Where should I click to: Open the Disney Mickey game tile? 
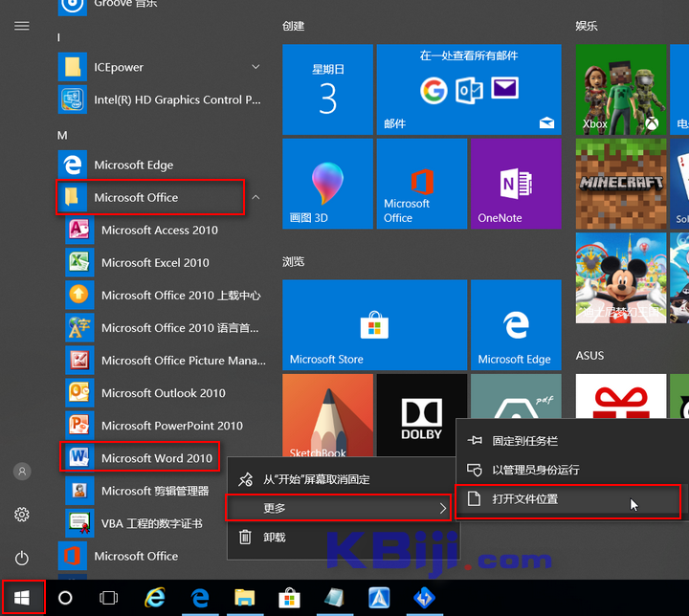click(621, 277)
